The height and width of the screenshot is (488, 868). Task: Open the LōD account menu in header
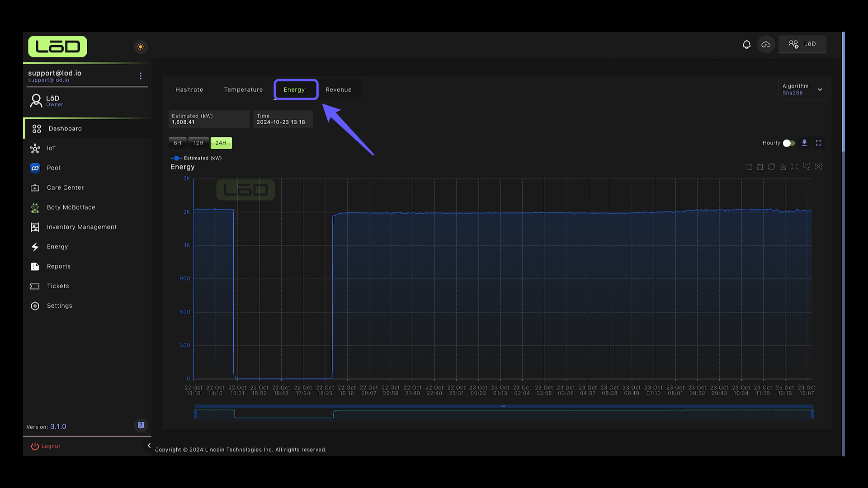pyautogui.click(x=802, y=44)
